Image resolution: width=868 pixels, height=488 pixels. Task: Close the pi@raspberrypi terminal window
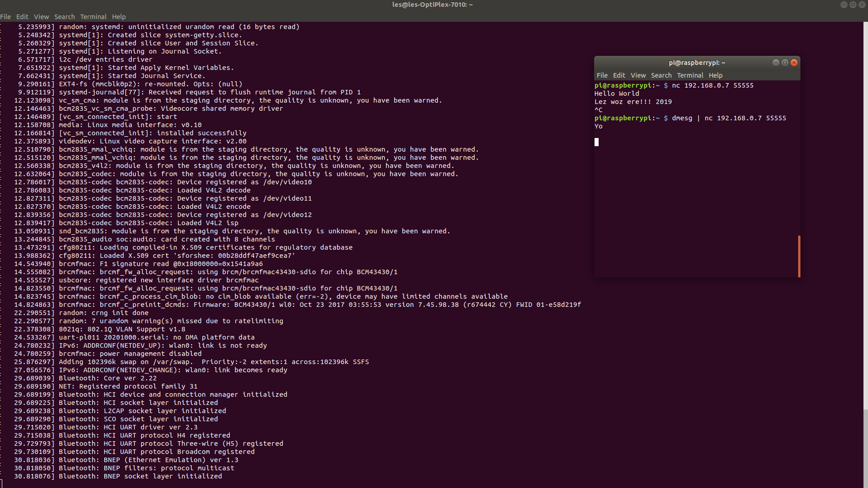(794, 63)
